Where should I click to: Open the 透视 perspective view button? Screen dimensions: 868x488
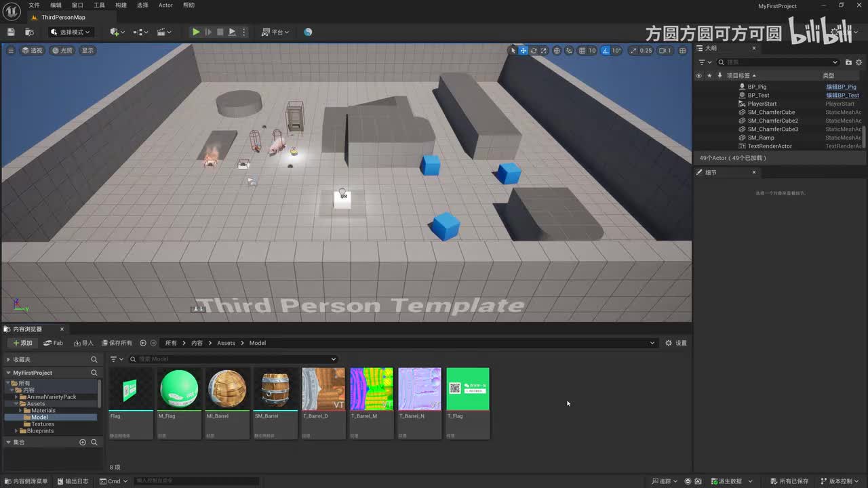(x=32, y=50)
